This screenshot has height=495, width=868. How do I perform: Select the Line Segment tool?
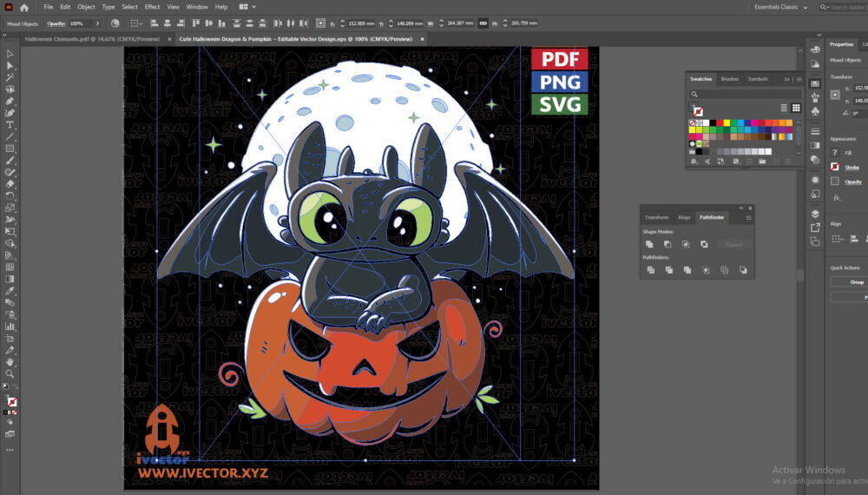[10, 136]
